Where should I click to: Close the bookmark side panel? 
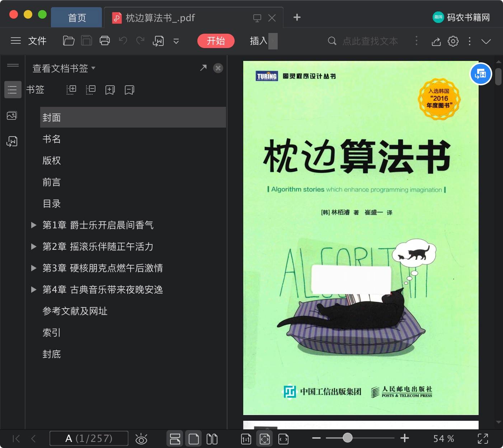218,68
